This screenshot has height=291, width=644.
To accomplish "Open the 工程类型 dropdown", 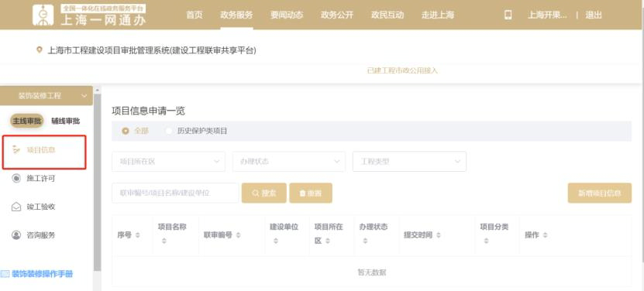I will tap(409, 161).
